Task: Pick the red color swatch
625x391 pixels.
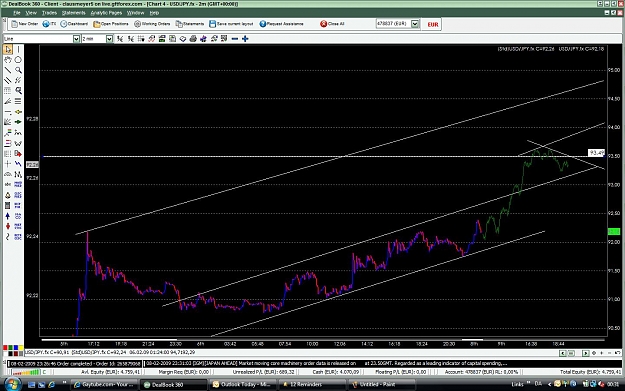Action: [5, 348]
